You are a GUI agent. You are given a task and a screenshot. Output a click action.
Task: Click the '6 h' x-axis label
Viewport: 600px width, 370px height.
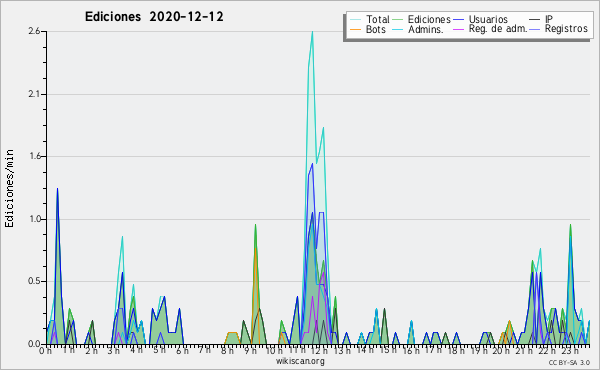click(182, 350)
